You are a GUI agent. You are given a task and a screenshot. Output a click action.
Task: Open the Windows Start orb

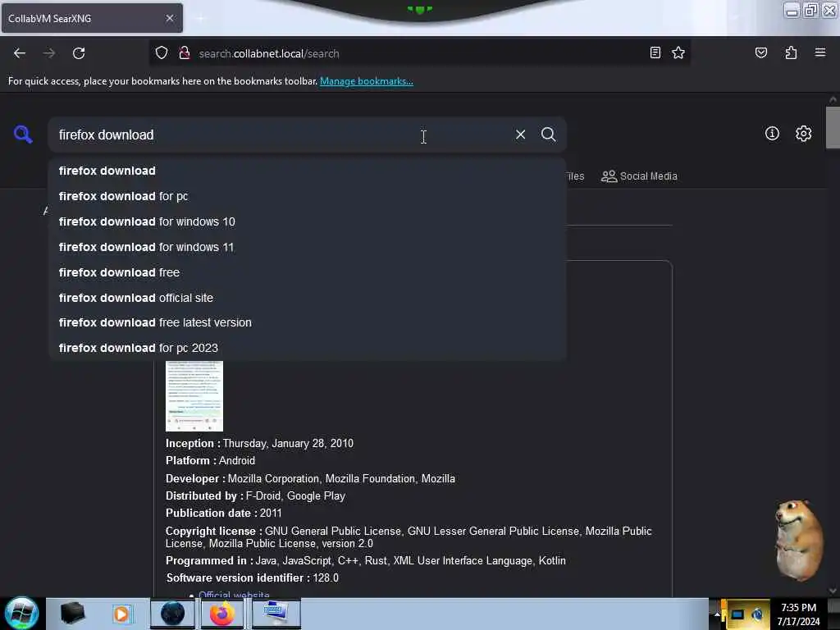click(22, 614)
